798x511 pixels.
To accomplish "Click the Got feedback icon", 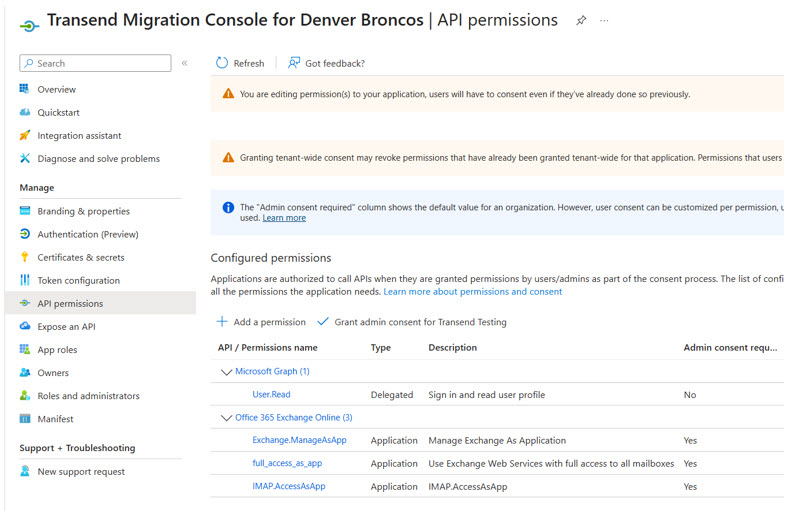I will [x=294, y=63].
